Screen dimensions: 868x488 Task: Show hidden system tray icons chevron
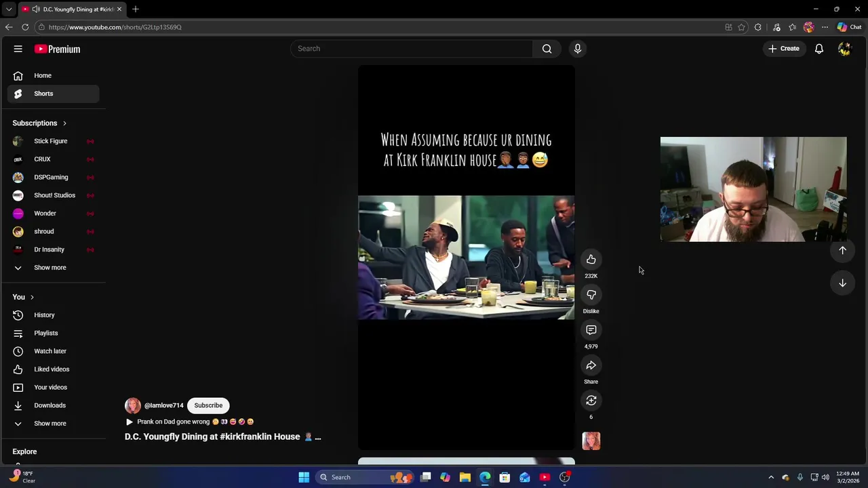771,477
